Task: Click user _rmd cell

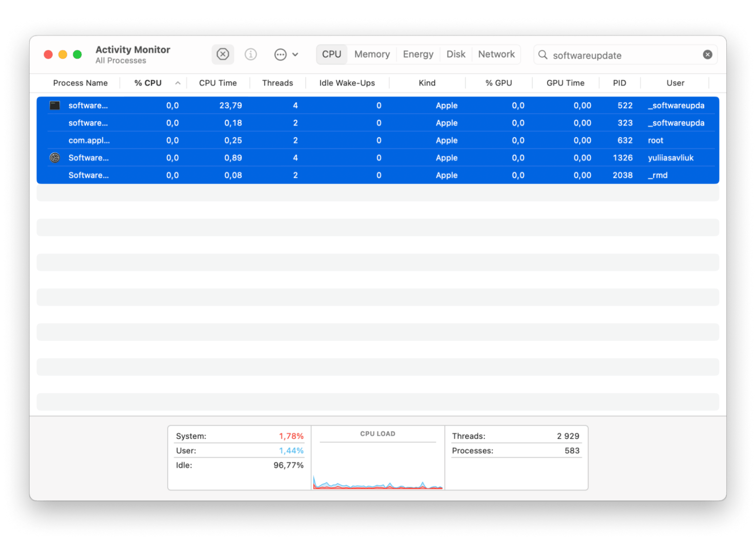Action: click(x=658, y=175)
